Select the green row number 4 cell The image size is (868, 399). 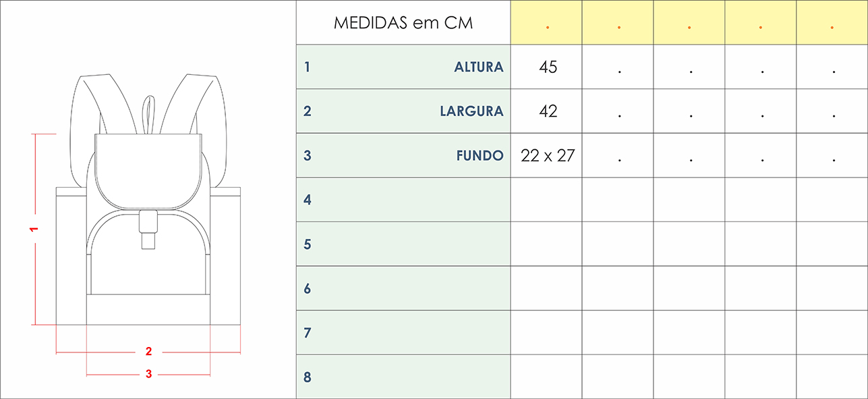point(403,200)
